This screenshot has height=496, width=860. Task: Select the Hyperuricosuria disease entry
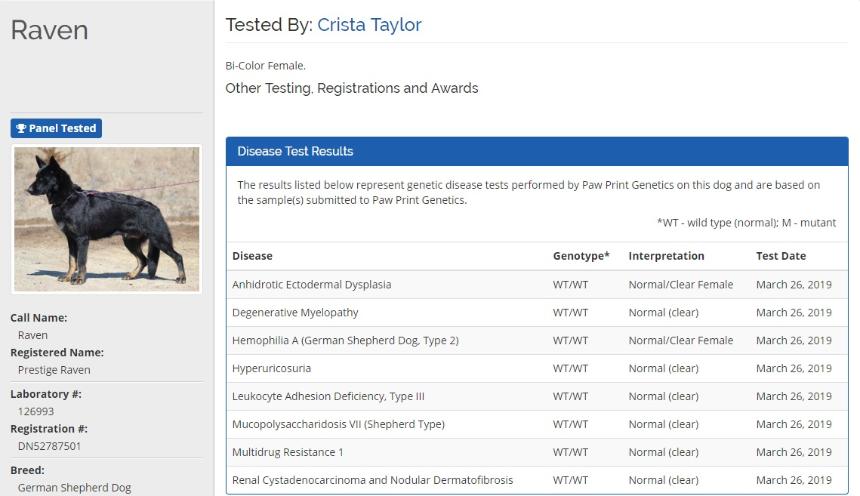(271, 368)
